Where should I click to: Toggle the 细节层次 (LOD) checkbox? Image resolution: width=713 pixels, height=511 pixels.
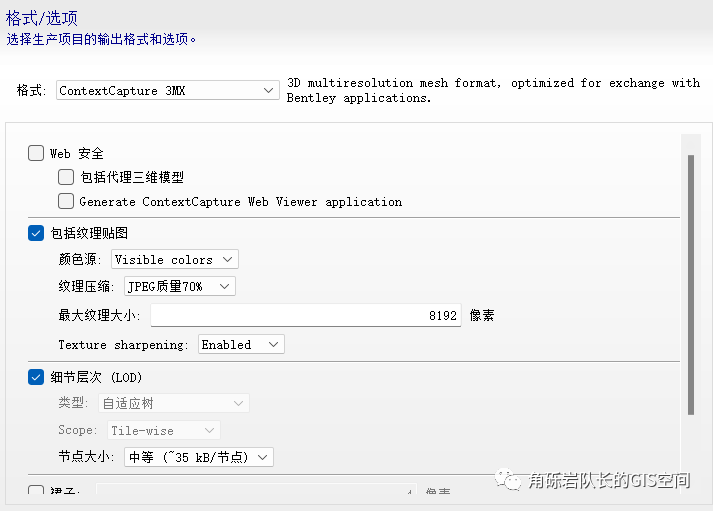point(36,377)
